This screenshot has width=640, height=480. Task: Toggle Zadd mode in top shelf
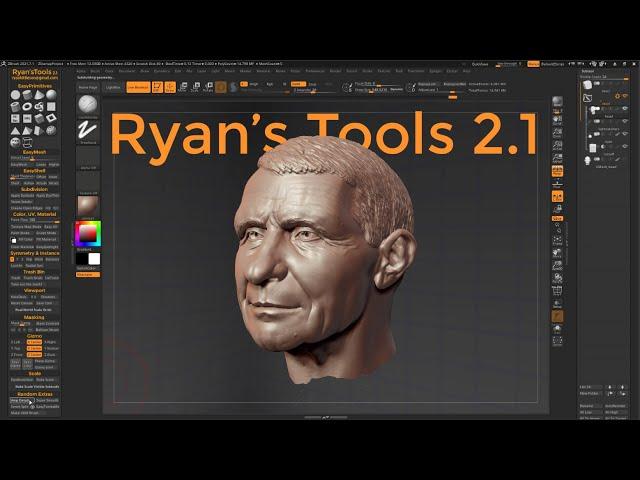[298, 84]
